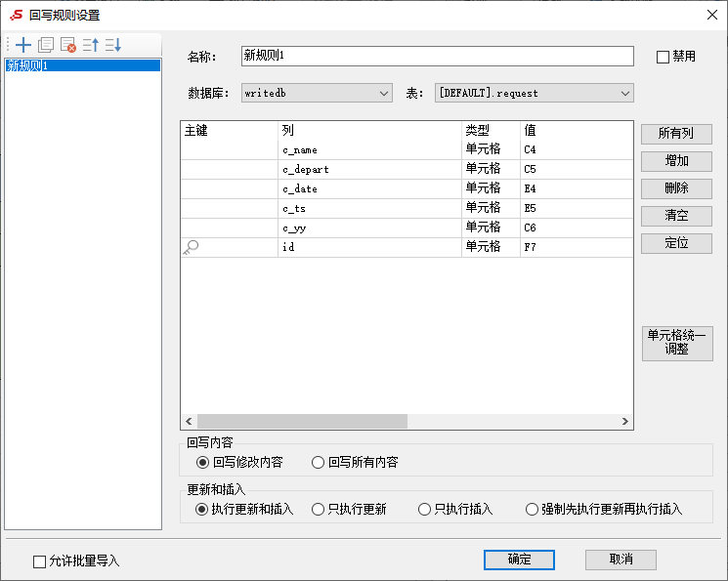This screenshot has width=728, height=581.
Task: Select the id column cell
Action: click(x=370, y=247)
